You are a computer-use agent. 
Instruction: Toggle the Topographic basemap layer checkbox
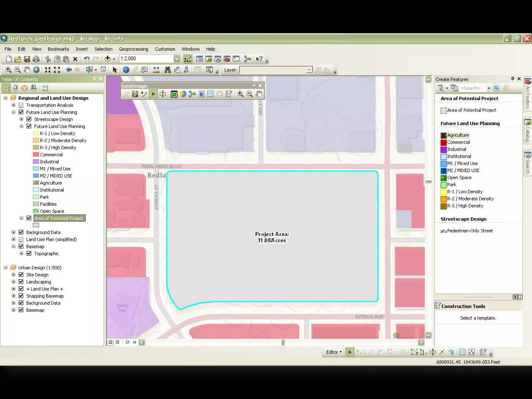pos(29,254)
